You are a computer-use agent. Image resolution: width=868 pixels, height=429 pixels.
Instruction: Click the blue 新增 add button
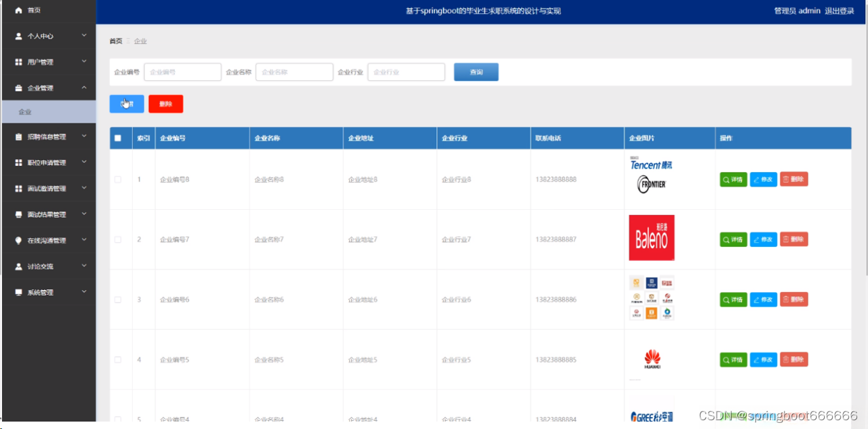(127, 104)
